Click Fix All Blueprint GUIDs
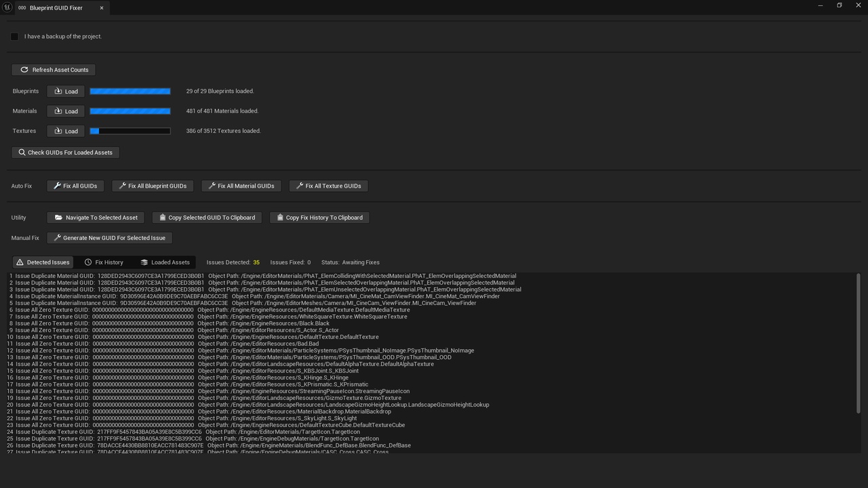Viewport: 868px width, 488px height. pyautogui.click(x=153, y=186)
